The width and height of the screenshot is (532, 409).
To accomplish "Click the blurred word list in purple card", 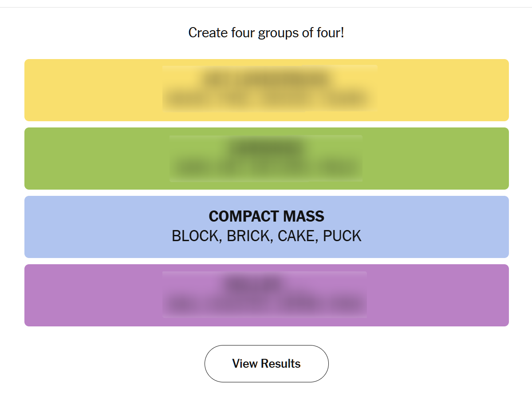I will (265, 304).
